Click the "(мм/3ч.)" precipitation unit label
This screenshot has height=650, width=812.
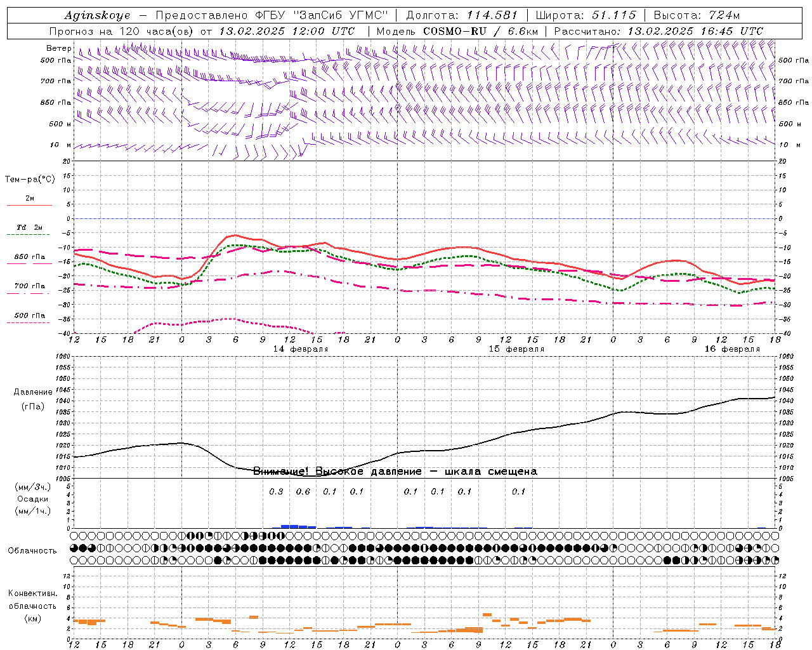32,487
